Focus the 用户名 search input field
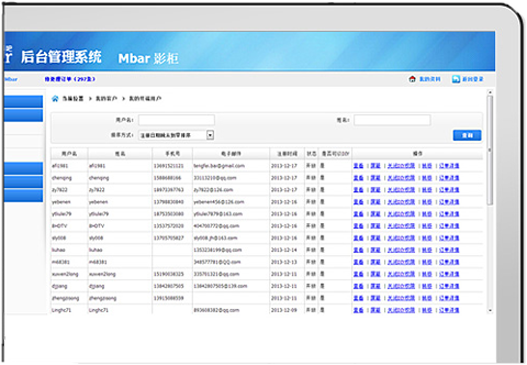Viewport: 527px width, 365px height. 176,120
